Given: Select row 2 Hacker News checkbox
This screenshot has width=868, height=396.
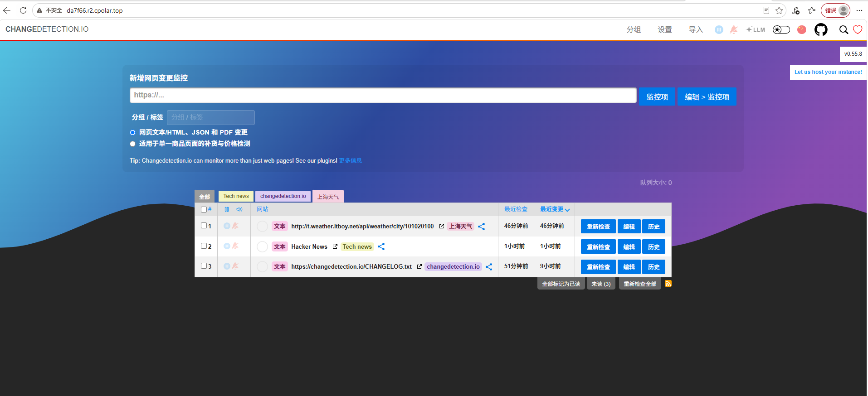Looking at the screenshot, I should (204, 246).
